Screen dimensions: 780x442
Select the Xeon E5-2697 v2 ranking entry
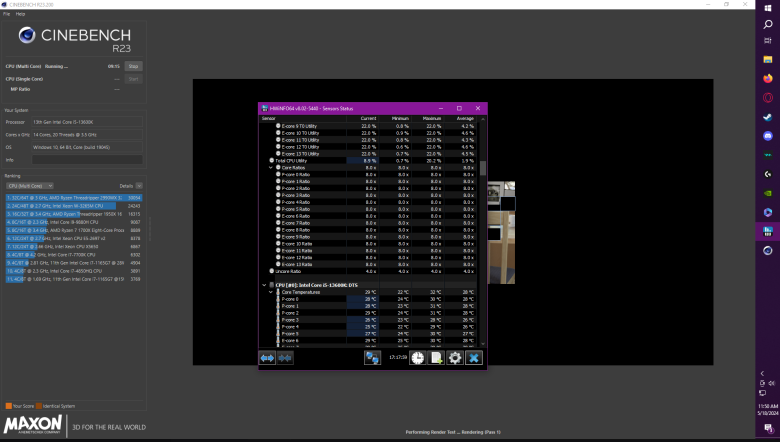[74, 239]
